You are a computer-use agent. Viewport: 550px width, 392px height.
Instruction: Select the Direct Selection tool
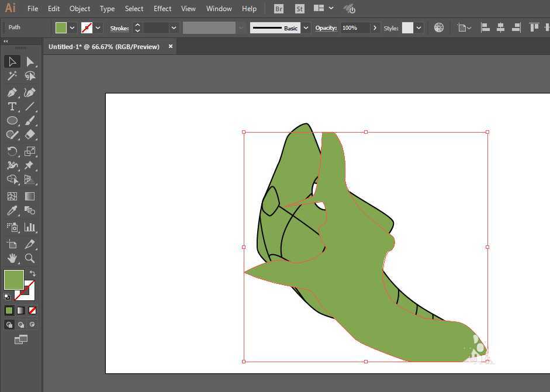coord(30,61)
